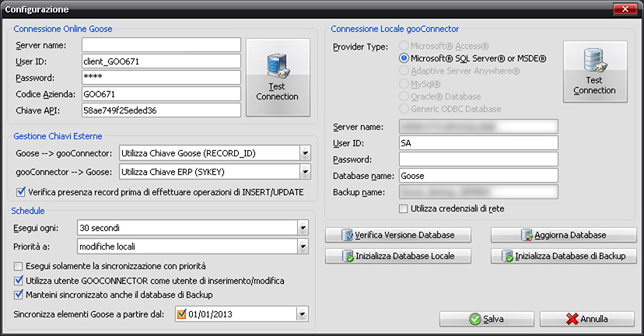644x336 pixels.
Task: Click the 01/01/2013 date value
Action: (x=210, y=314)
